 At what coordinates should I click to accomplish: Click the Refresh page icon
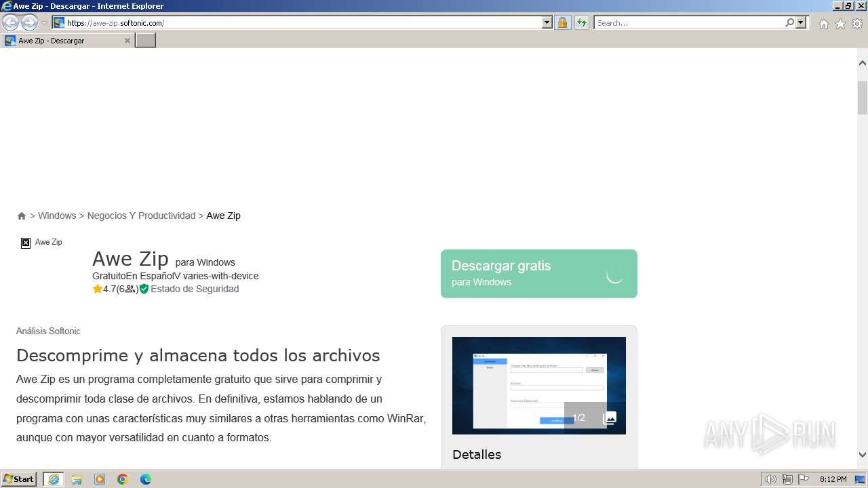click(581, 23)
